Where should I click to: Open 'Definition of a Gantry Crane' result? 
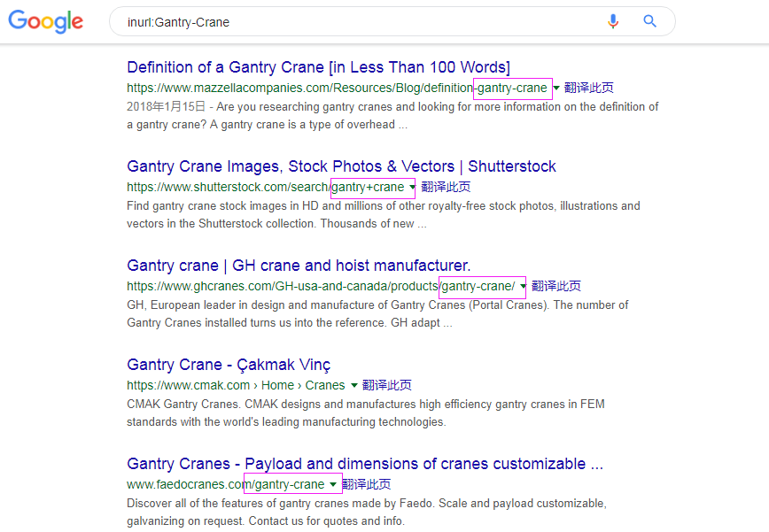click(x=318, y=67)
